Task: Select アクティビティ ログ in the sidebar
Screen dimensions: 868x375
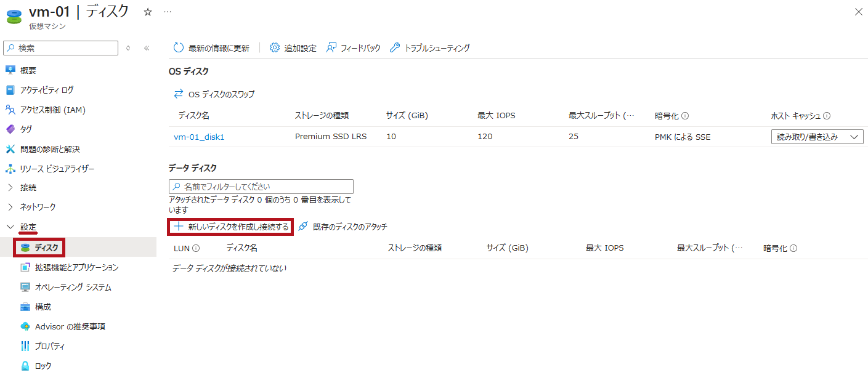Action: click(47, 91)
